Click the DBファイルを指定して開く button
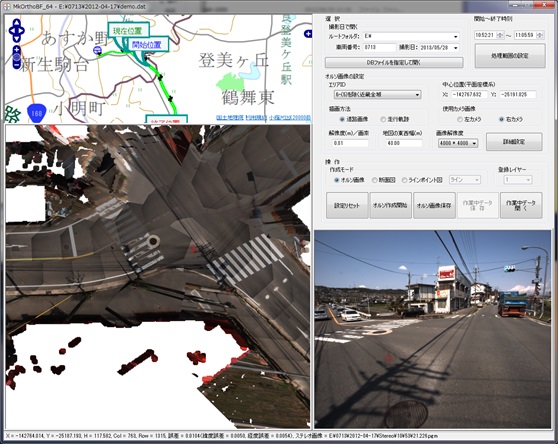Screen dimensions: 558x444 [394, 63]
